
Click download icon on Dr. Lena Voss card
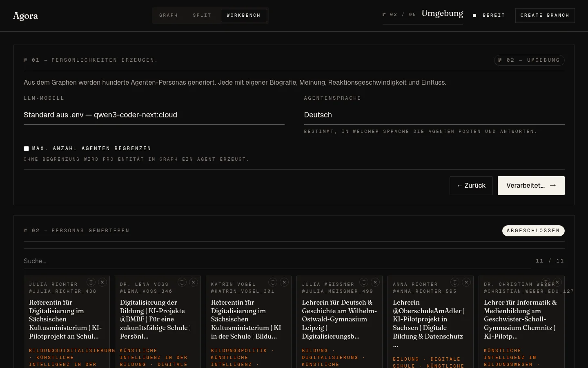182,282
